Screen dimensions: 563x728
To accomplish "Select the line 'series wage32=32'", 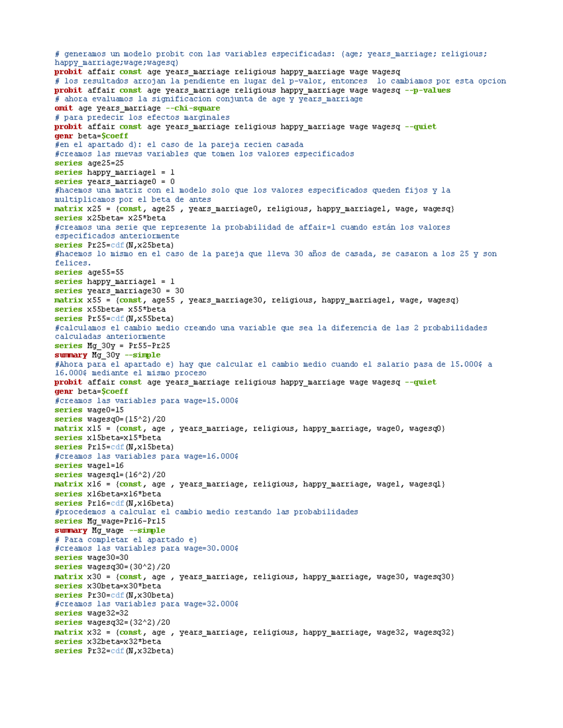I will [91, 613].
